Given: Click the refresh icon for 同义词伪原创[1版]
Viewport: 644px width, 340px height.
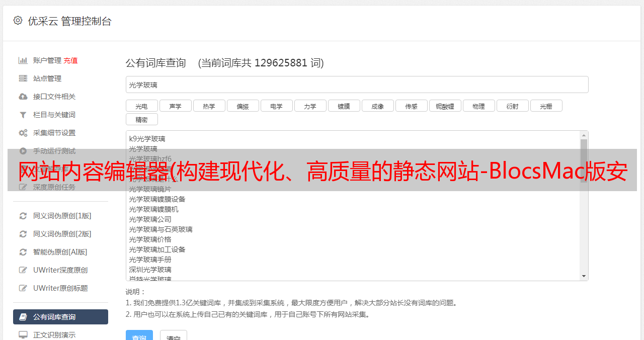Looking at the screenshot, I should click(23, 216).
